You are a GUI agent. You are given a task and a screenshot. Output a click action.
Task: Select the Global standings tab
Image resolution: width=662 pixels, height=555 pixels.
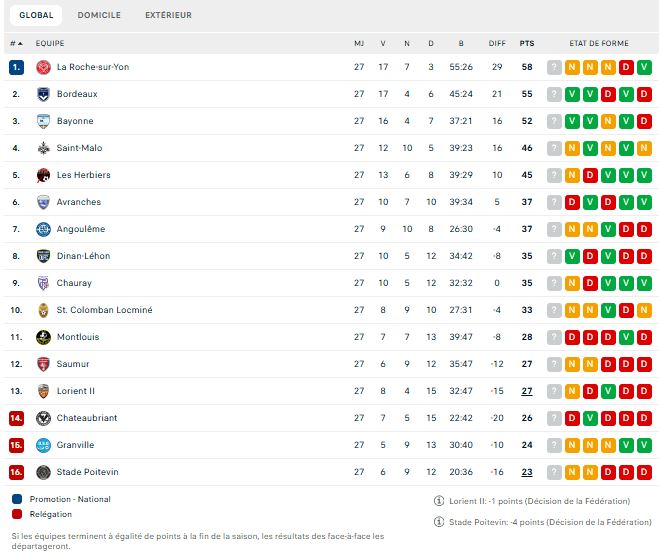coord(36,15)
